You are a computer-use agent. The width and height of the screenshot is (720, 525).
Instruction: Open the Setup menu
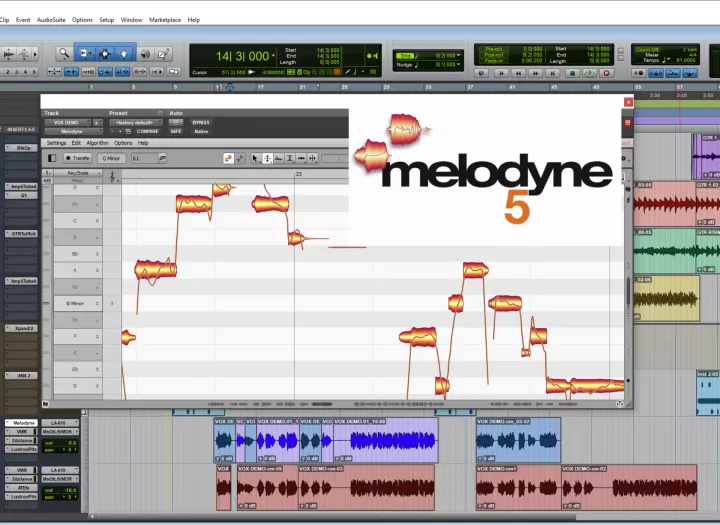click(x=107, y=20)
